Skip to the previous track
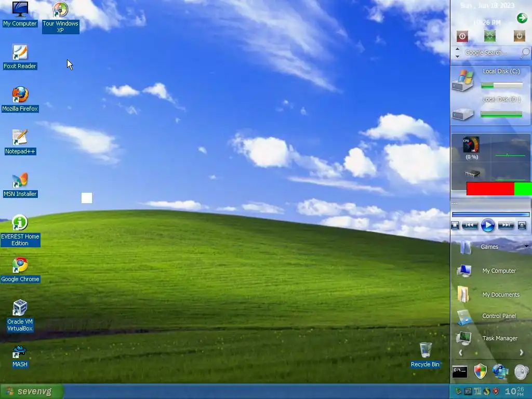The width and height of the screenshot is (532, 399). pos(470,225)
